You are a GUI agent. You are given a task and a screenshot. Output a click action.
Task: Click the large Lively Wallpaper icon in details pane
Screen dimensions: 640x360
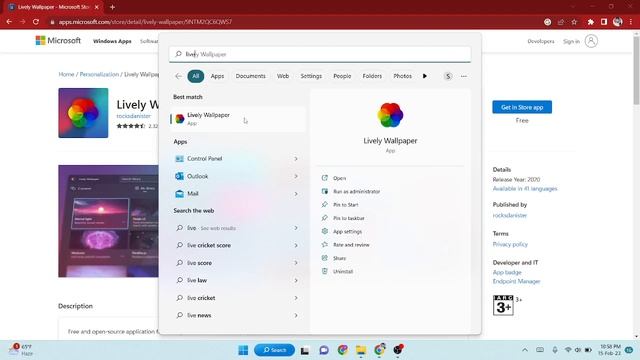[x=390, y=115]
